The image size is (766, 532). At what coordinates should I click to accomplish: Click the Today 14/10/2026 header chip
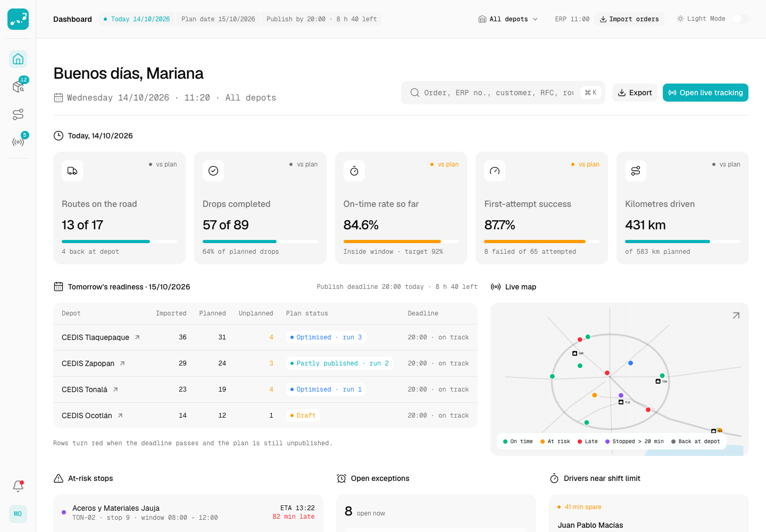tap(137, 19)
